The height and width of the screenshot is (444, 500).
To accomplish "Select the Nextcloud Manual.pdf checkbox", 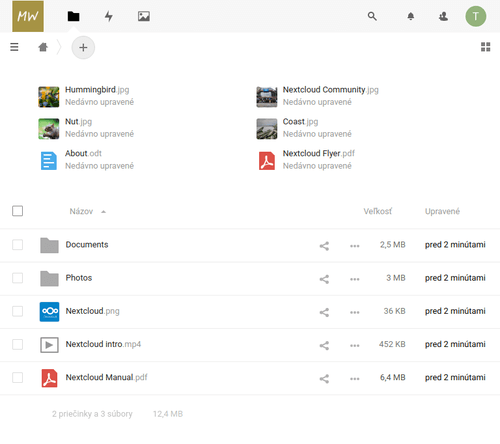I will tap(17, 377).
